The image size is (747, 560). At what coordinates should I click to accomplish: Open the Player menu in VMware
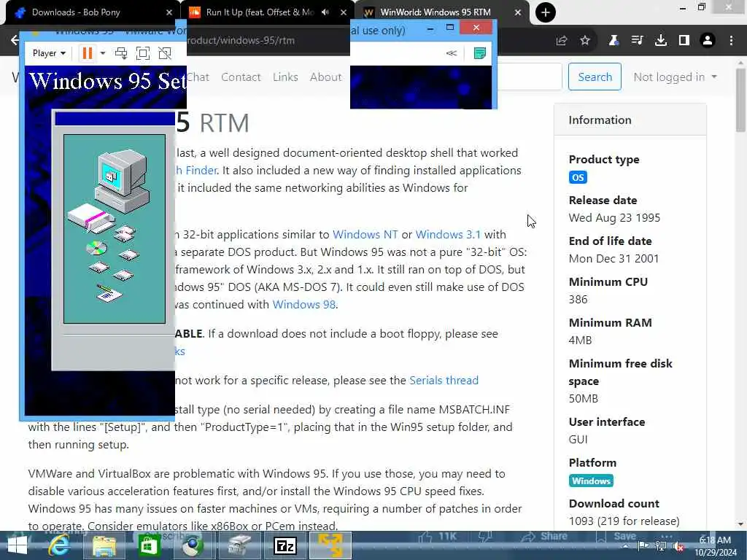pyautogui.click(x=49, y=53)
